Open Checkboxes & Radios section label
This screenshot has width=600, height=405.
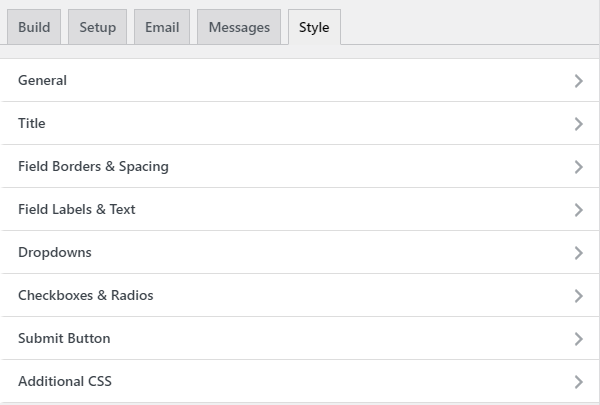coord(86,296)
